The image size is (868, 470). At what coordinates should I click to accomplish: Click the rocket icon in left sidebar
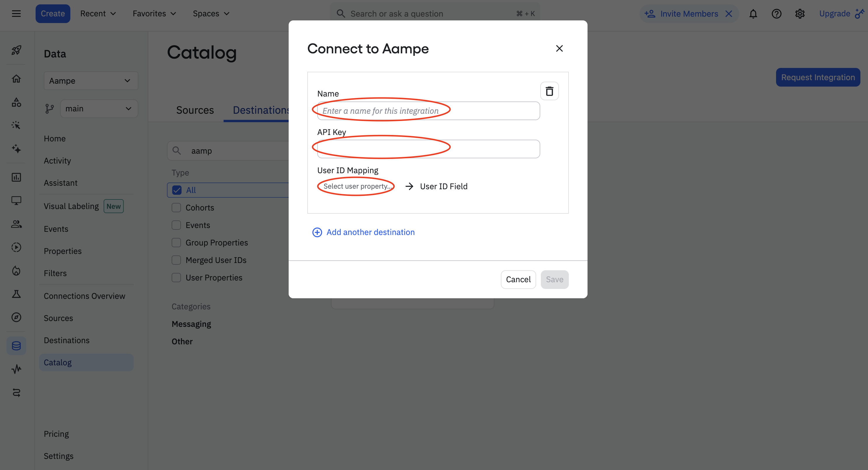coord(16,50)
